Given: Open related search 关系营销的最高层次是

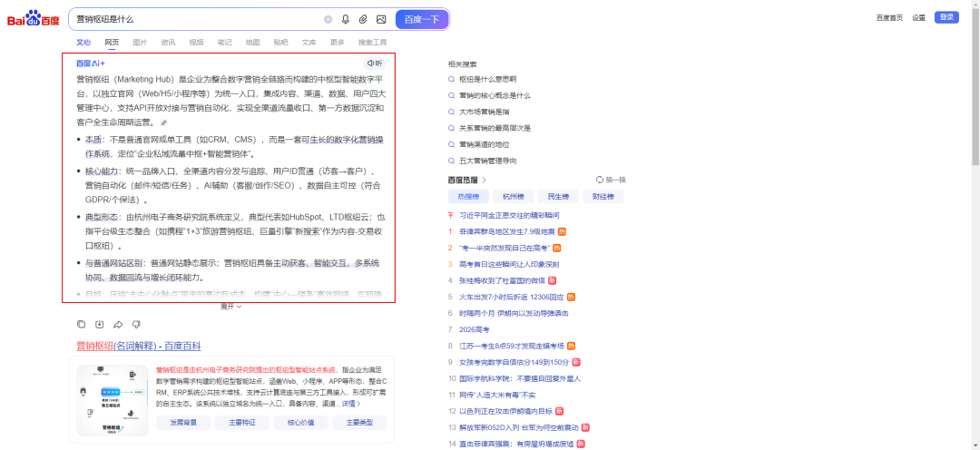Looking at the screenshot, I should click(x=495, y=128).
